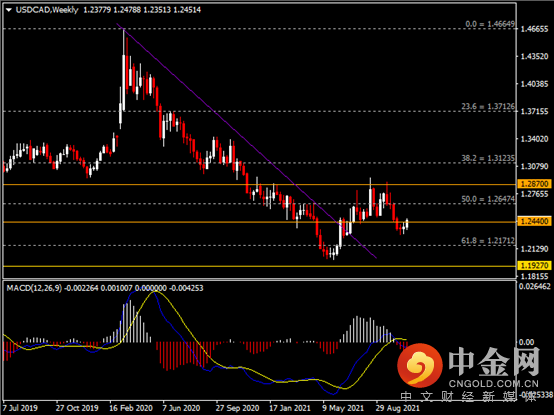Open the CNGOLD.COM.CN watermark link

[x=494, y=383]
